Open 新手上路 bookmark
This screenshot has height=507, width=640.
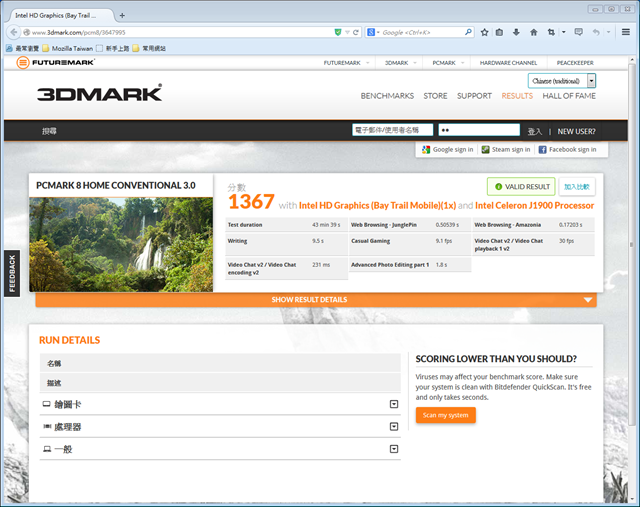[113, 48]
